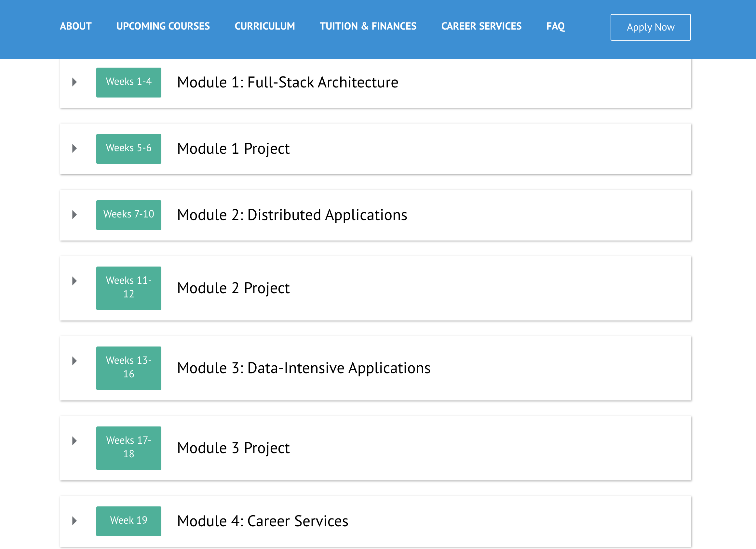Click the Weeks 7-10 green badge
Image resolution: width=756 pixels, height=549 pixels.
[129, 215]
